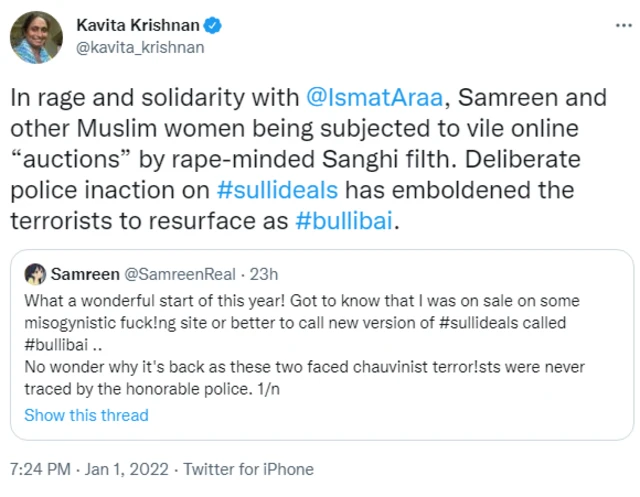Click the blue verified badge icon
This screenshot has height=497, width=640.
211,24
